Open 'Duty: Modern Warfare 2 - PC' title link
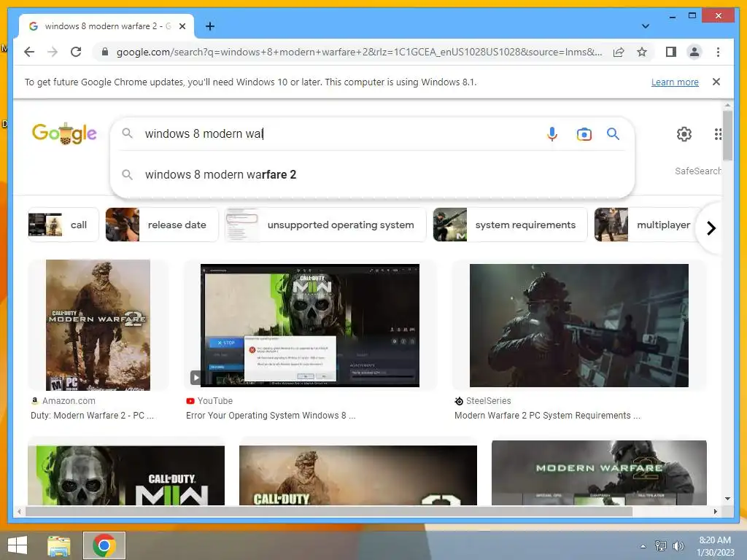The height and width of the screenshot is (560, 747). (x=92, y=415)
